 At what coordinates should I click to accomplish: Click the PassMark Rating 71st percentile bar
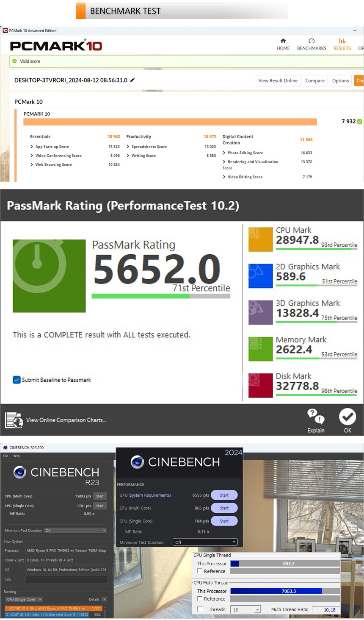[161, 296]
